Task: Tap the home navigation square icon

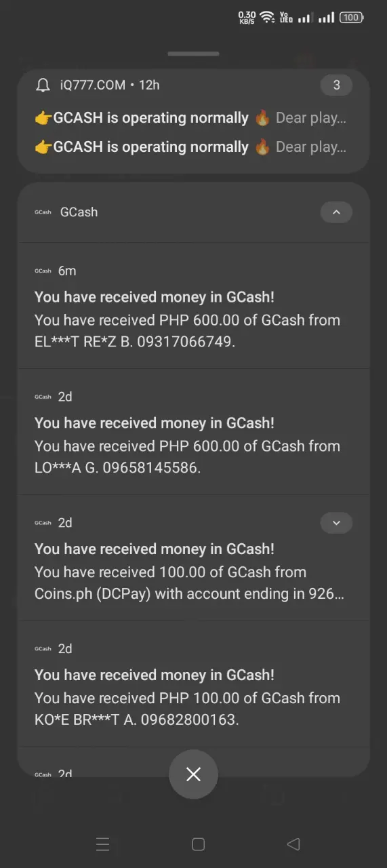Action: (198, 844)
